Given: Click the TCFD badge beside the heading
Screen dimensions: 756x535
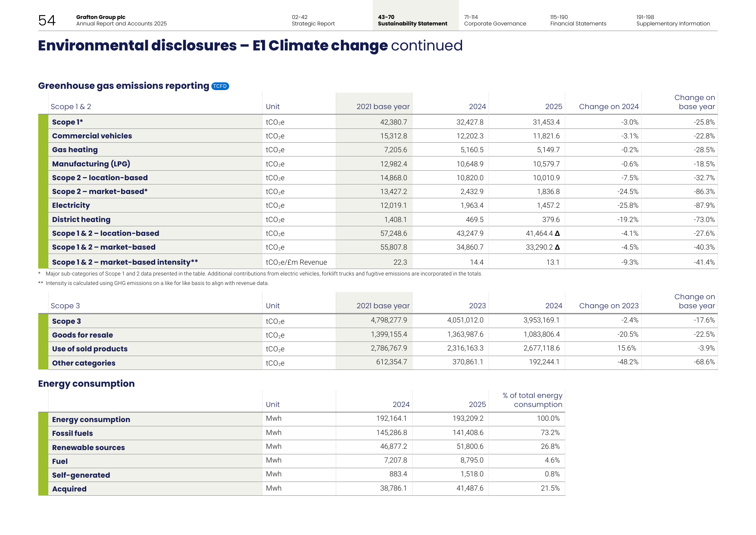Looking at the screenshot, I should (220, 86).
